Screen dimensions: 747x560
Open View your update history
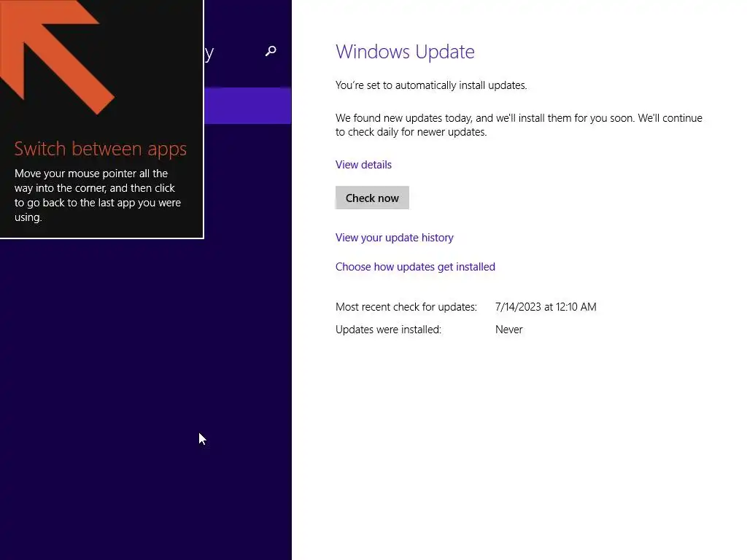tap(395, 238)
